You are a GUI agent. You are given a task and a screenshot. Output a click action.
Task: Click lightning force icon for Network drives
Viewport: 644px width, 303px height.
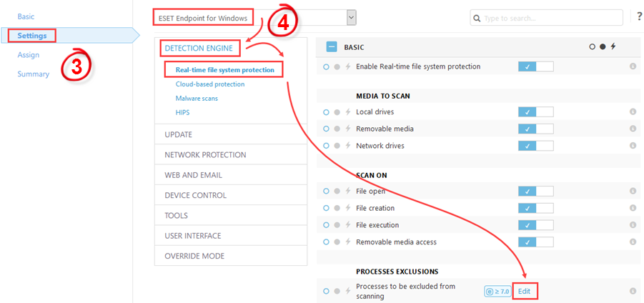click(347, 146)
